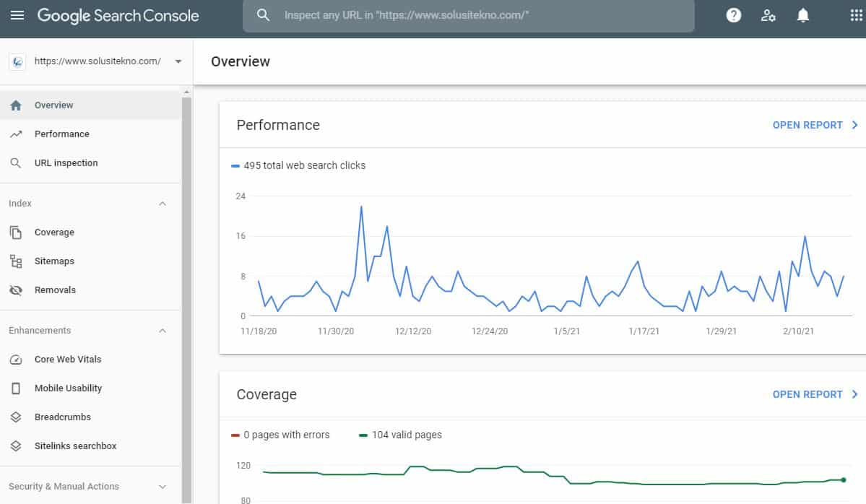Image resolution: width=866 pixels, height=504 pixels.
Task: Click the Core Web Vitals gauge icon
Action: click(x=16, y=360)
